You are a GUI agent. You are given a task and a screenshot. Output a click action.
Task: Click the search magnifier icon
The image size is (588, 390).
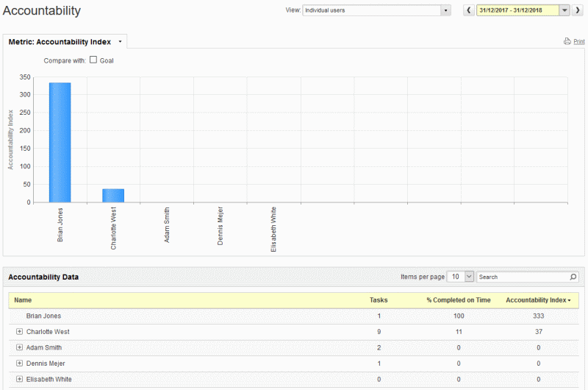573,277
